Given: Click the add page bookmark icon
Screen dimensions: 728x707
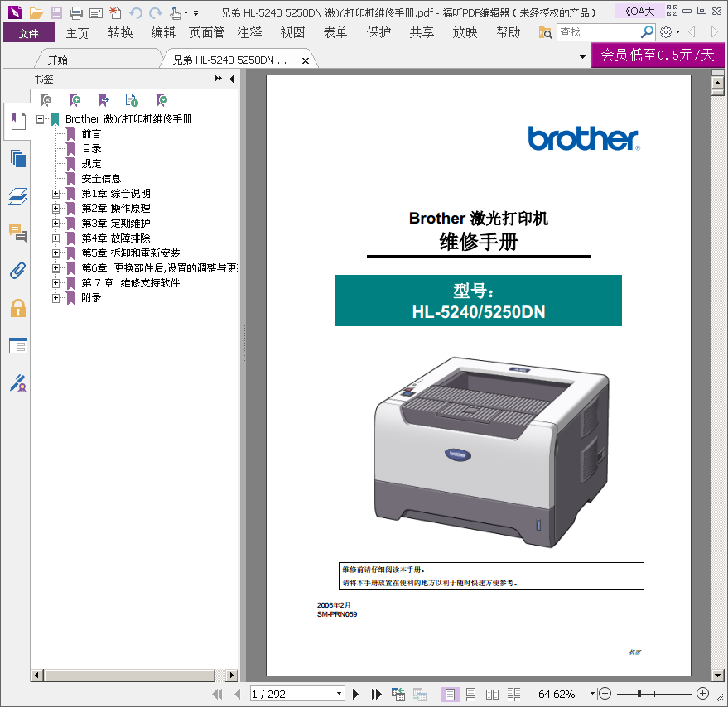Looking at the screenshot, I should [132, 100].
